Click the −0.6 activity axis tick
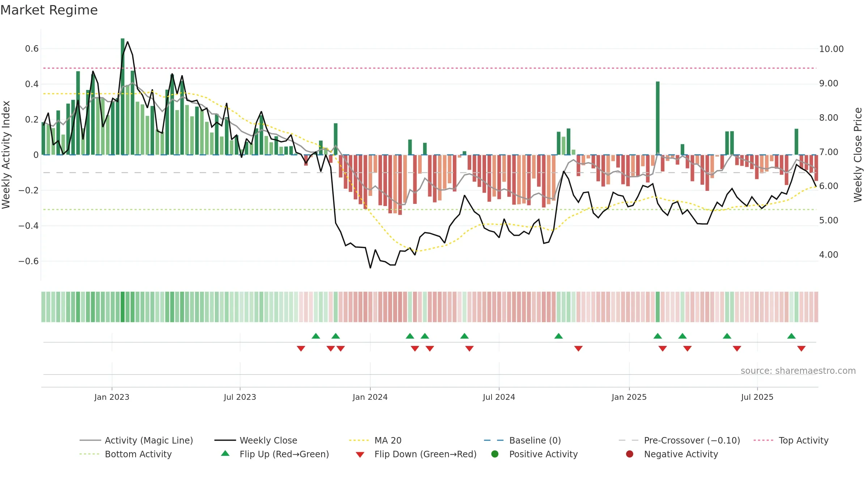The height and width of the screenshot is (488, 868). pyautogui.click(x=29, y=261)
